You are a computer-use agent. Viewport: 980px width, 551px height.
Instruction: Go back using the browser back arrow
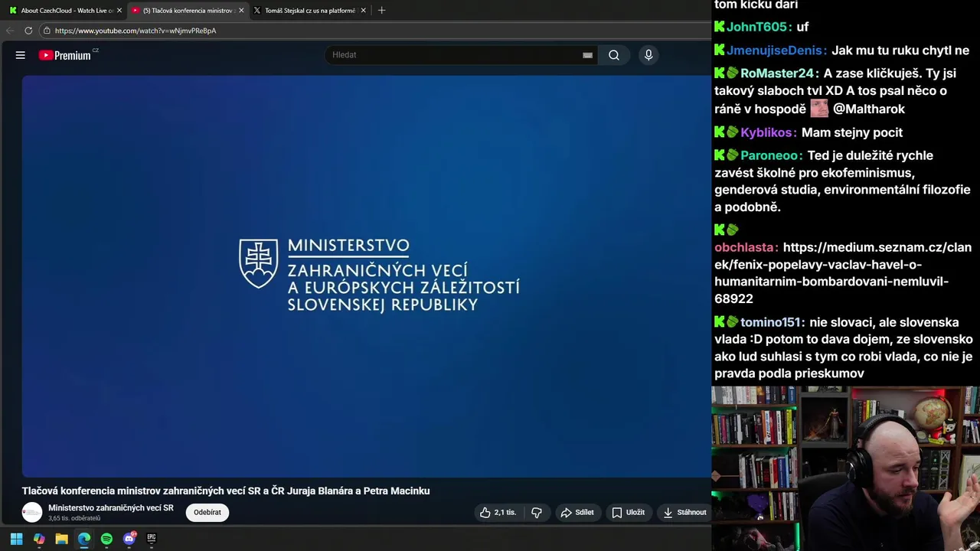[x=10, y=31]
